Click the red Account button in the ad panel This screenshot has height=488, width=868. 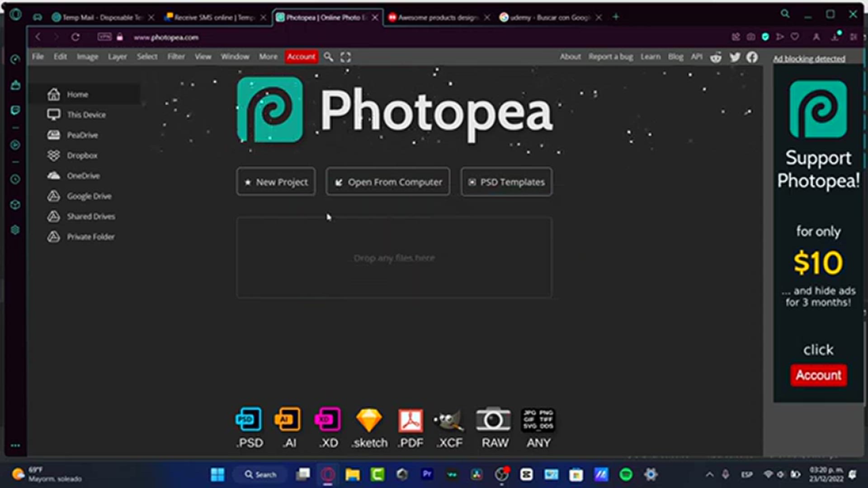[x=819, y=375]
